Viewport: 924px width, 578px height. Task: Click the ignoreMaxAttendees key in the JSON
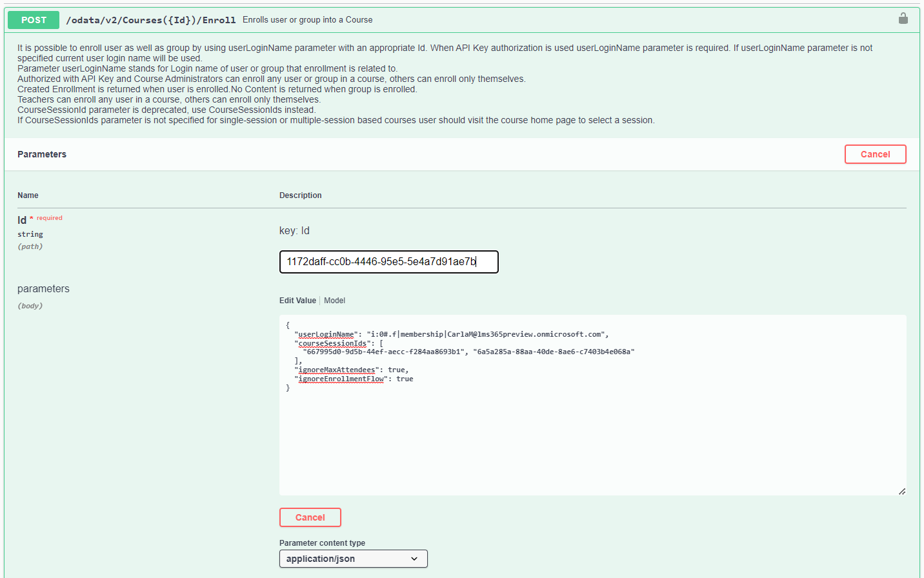336,370
